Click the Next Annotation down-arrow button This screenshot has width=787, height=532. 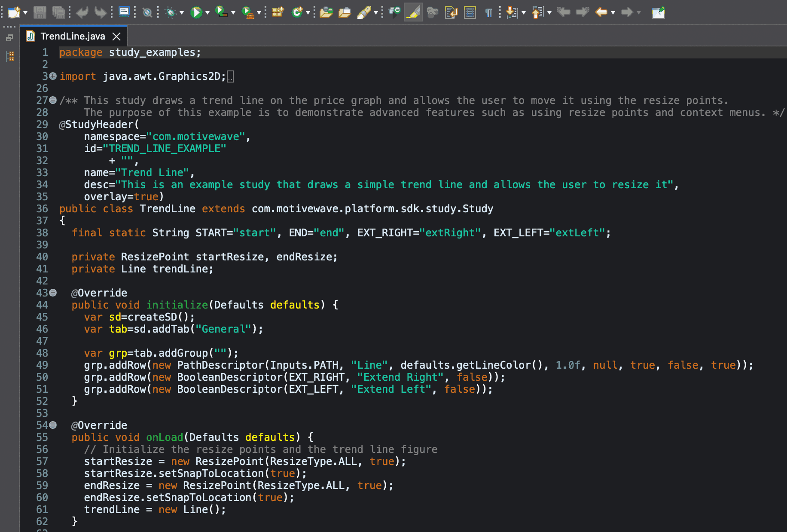click(x=511, y=12)
